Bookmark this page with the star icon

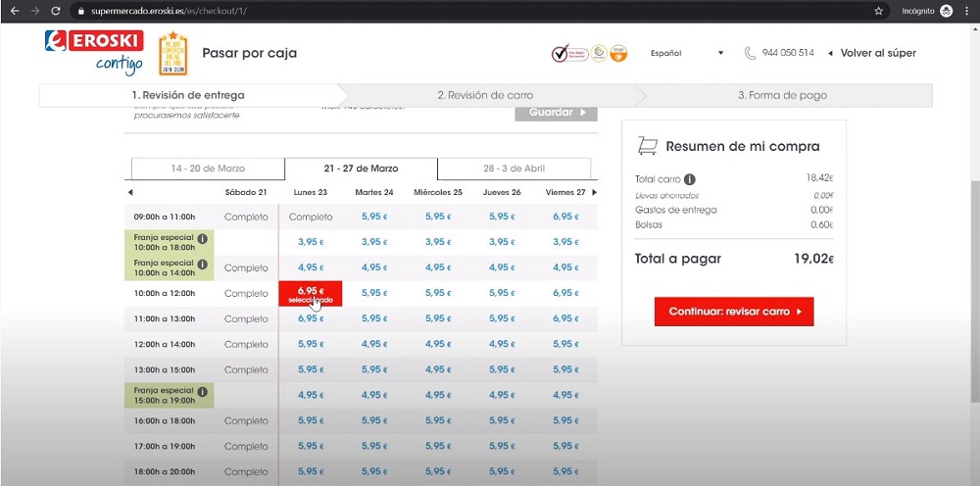[879, 11]
